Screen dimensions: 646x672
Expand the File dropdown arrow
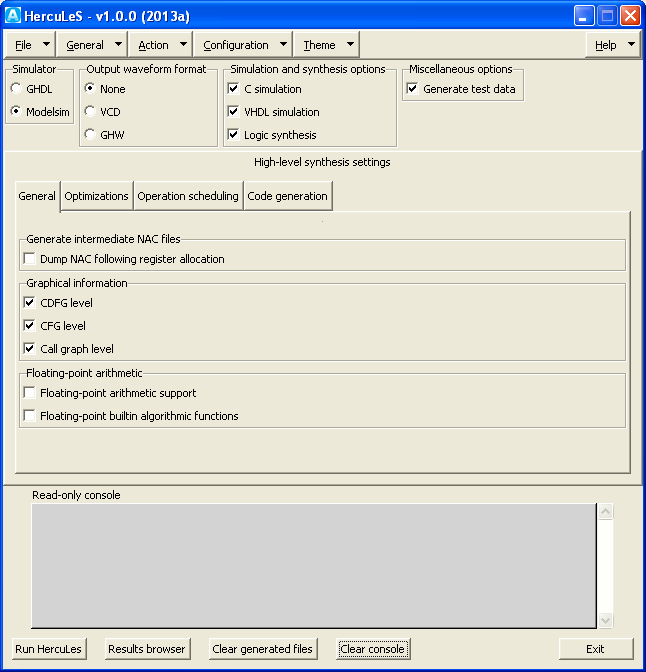pos(46,44)
